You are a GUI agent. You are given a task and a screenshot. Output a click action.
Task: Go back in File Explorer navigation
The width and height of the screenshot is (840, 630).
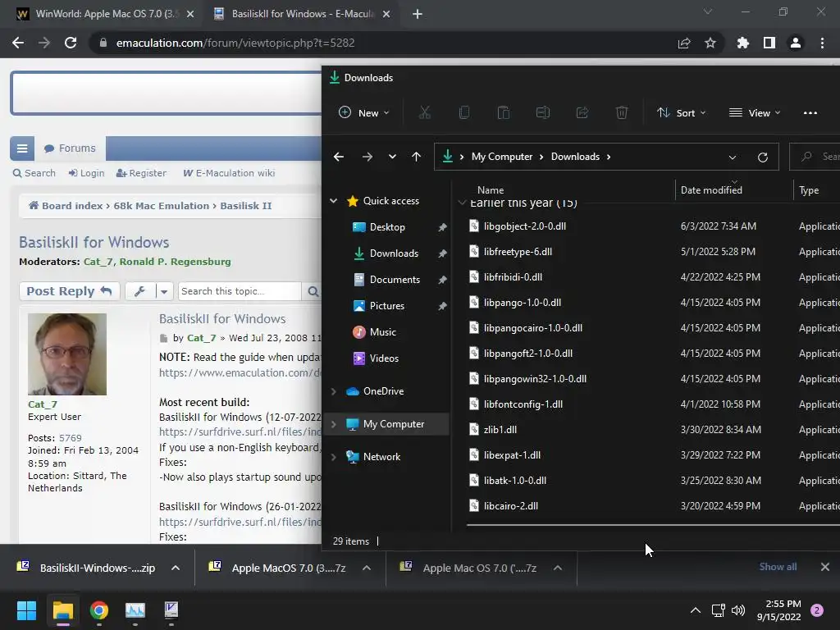click(339, 157)
